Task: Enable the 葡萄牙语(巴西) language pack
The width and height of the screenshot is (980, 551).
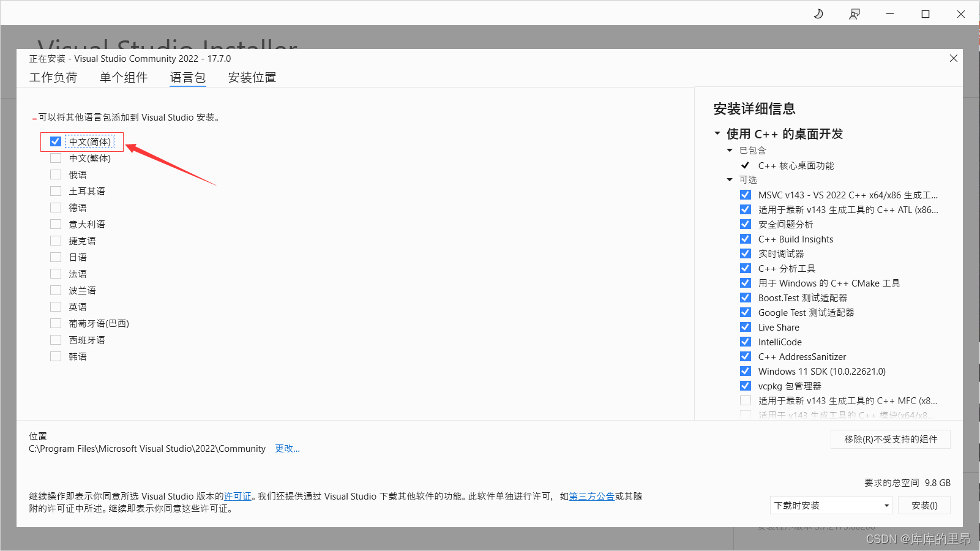Action: point(56,323)
